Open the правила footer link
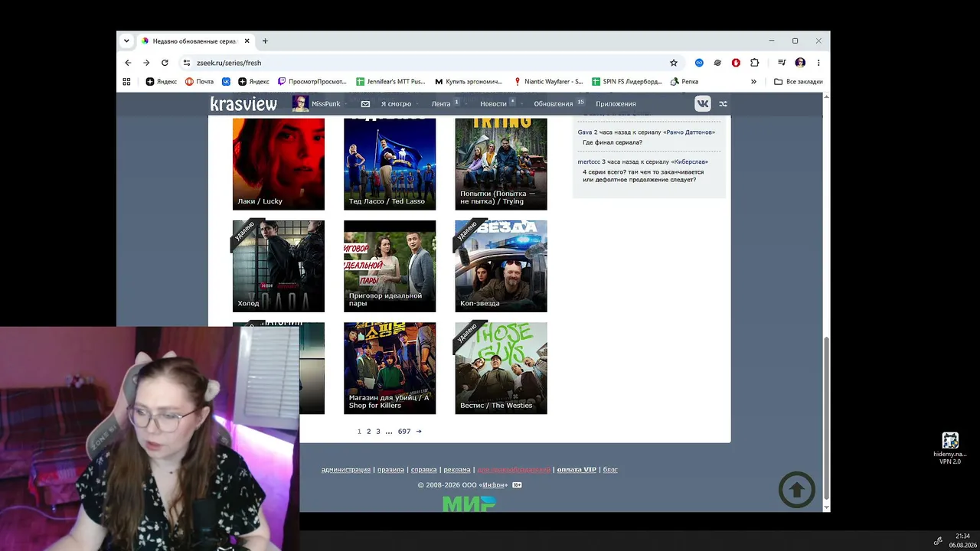The height and width of the screenshot is (551, 980). coord(390,470)
